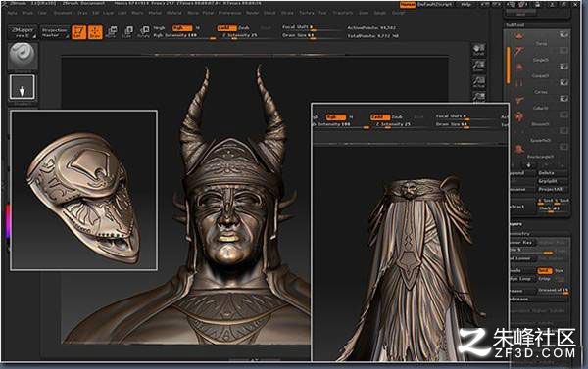Select the topmost SubTool icon in list

pyautogui.click(x=519, y=35)
